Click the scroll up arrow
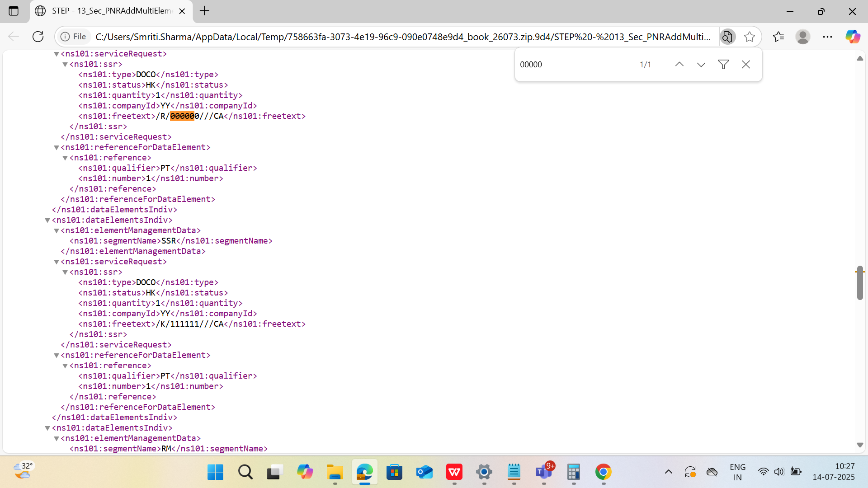Image resolution: width=868 pixels, height=488 pixels. pyautogui.click(x=860, y=59)
